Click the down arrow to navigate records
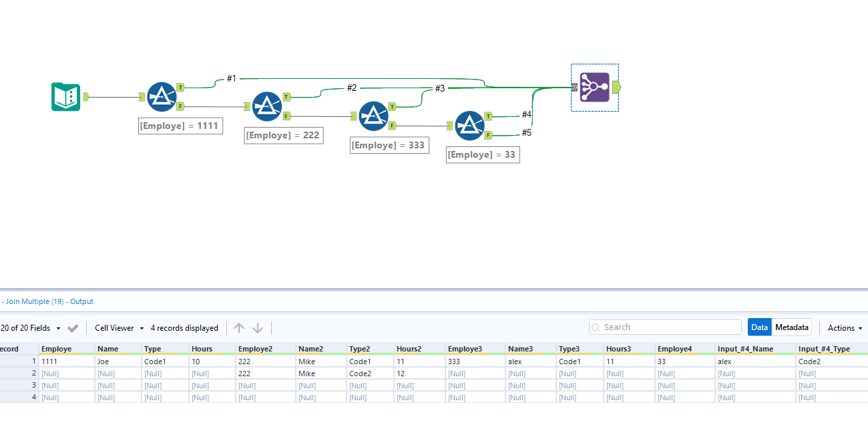Image resolution: width=868 pixels, height=433 pixels. [256, 327]
